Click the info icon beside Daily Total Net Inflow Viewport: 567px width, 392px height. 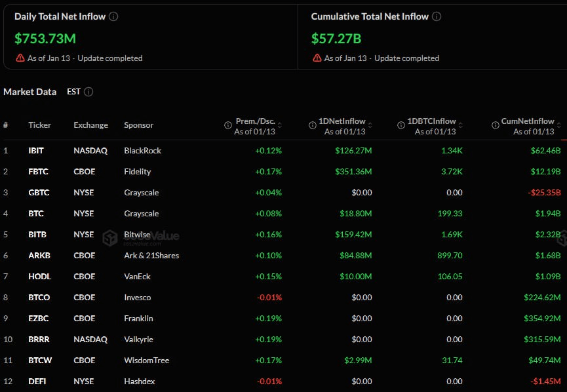[113, 16]
